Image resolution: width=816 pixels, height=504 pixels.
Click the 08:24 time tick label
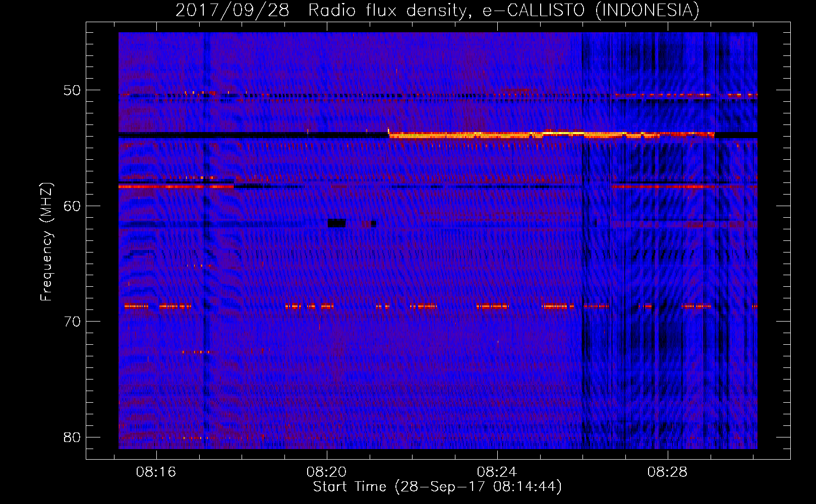pyautogui.click(x=497, y=472)
